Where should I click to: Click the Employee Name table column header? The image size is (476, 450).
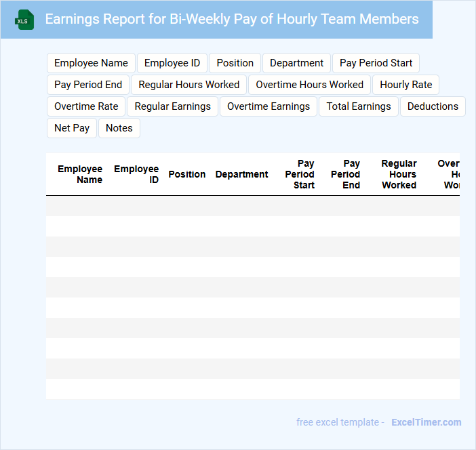point(80,174)
